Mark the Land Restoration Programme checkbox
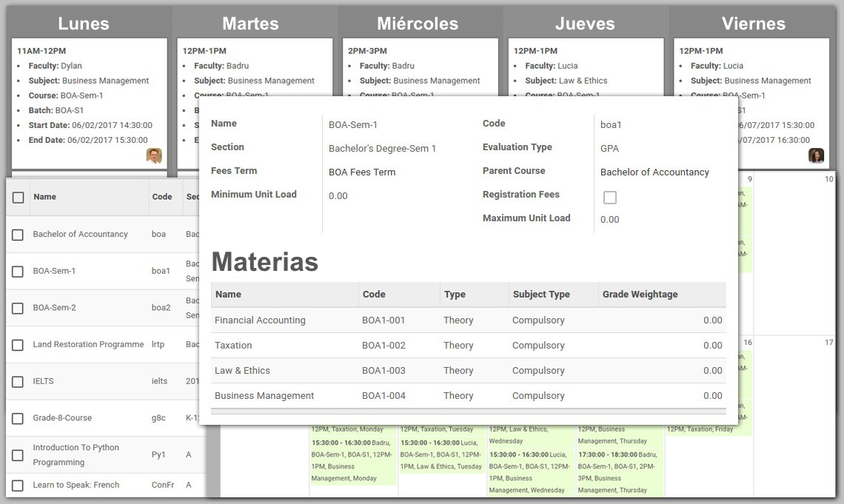Image resolution: width=844 pixels, height=504 pixels. [19, 345]
